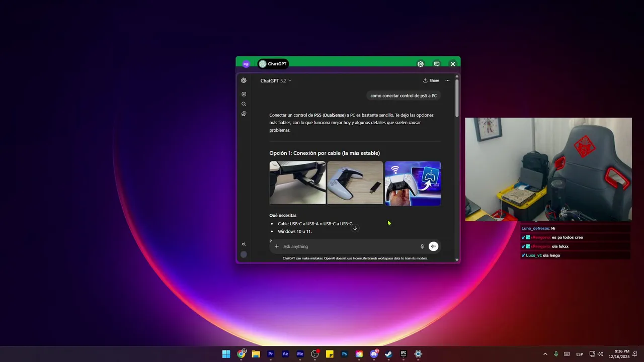Viewport: 644px width, 362px height.
Task: Click the invite teammates icon in sidebar
Action: coord(244,244)
